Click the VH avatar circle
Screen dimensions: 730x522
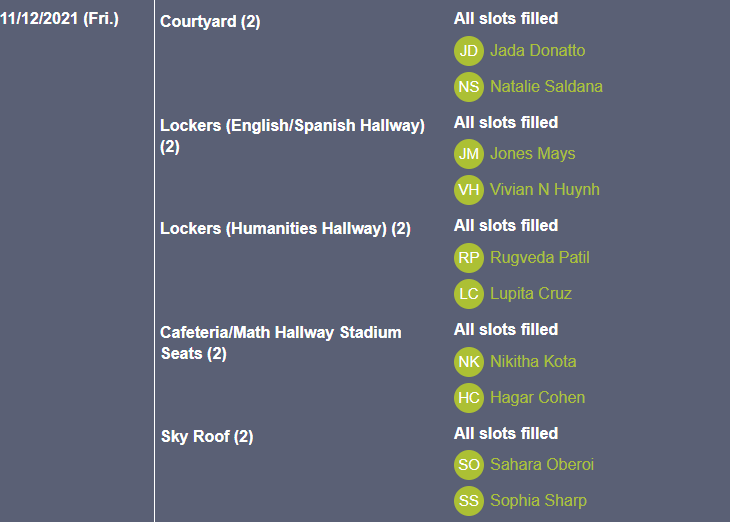coord(469,190)
